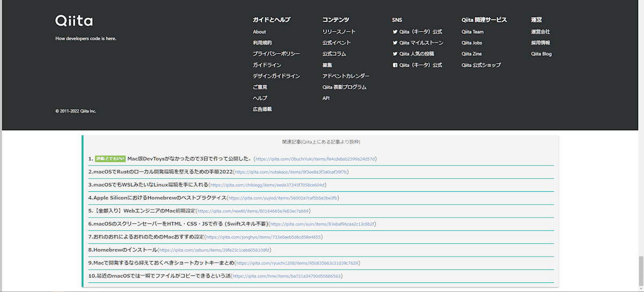This screenshot has width=644, height=292.
Task: Open 利用規約 terms link
Action: click(262, 43)
